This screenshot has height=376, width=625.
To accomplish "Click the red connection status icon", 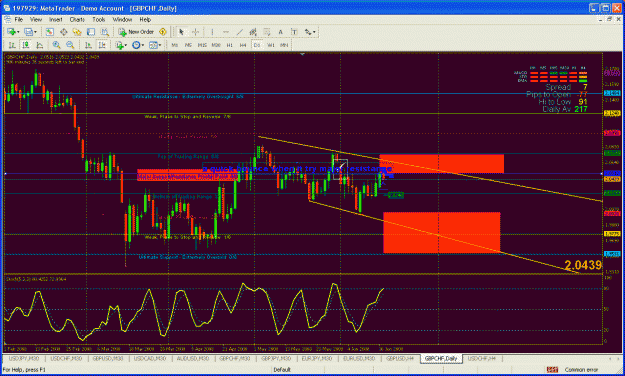I will tap(552, 370).
